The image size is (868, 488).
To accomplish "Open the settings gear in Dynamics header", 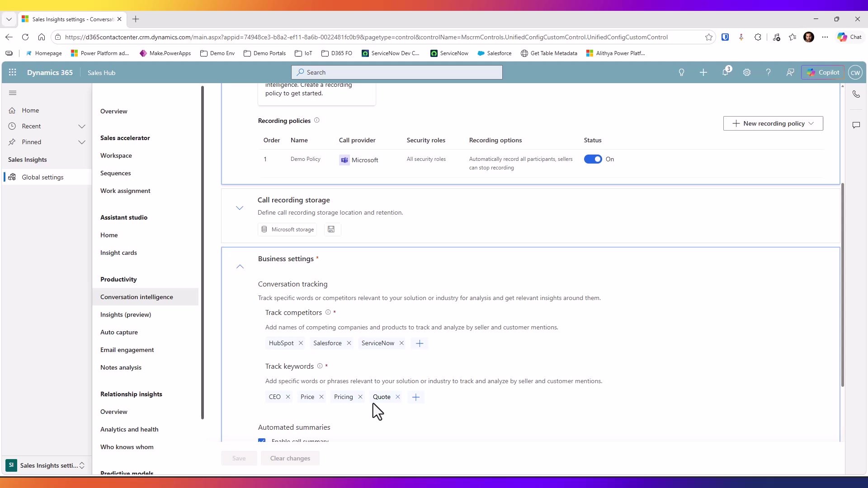I will [747, 72].
